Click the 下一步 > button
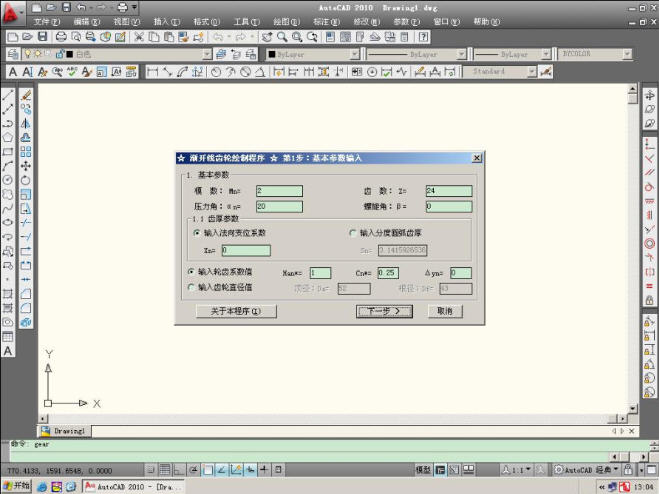Viewport: 659px width, 494px height. coord(384,311)
